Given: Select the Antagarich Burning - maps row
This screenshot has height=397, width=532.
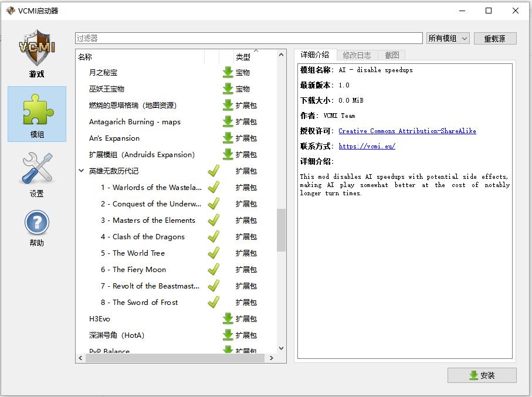Looking at the screenshot, I should click(x=177, y=121).
